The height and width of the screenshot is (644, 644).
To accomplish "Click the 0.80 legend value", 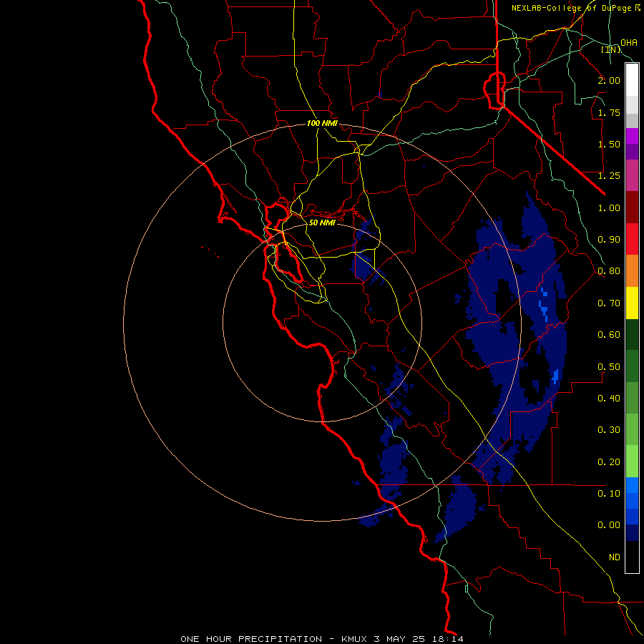I will [x=609, y=271].
